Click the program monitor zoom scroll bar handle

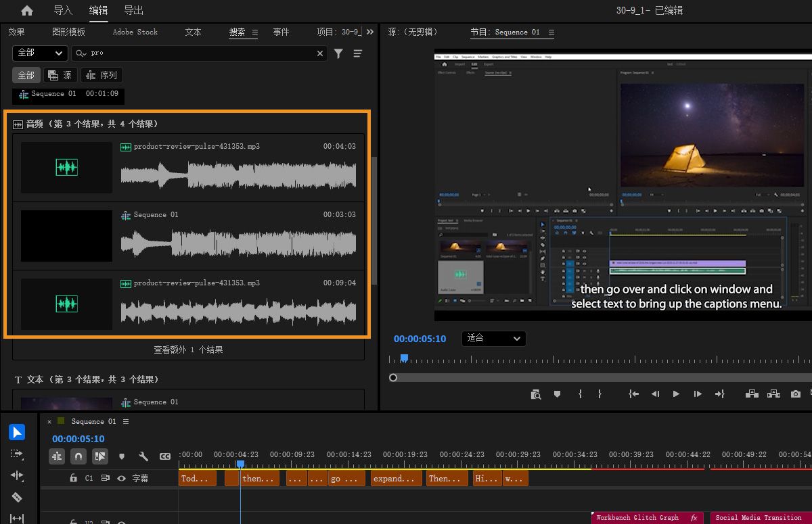[393, 377]
